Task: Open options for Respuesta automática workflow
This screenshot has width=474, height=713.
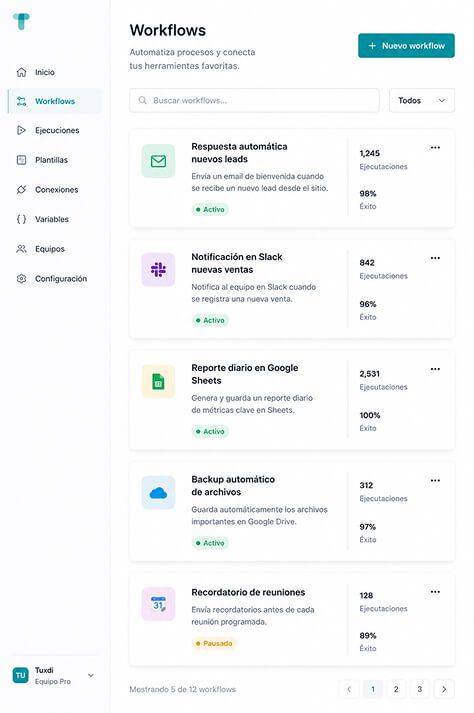Action: (x=435, y=147)
